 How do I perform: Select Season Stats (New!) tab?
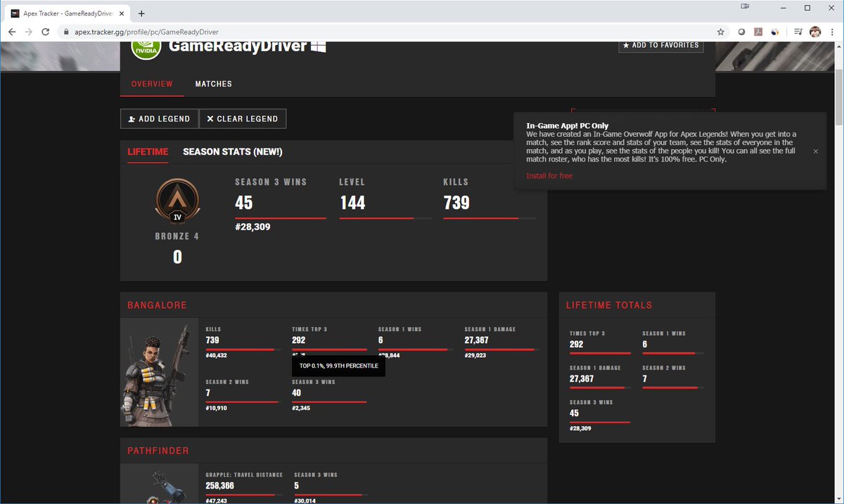pyautogui.click(x=233, y=152)
